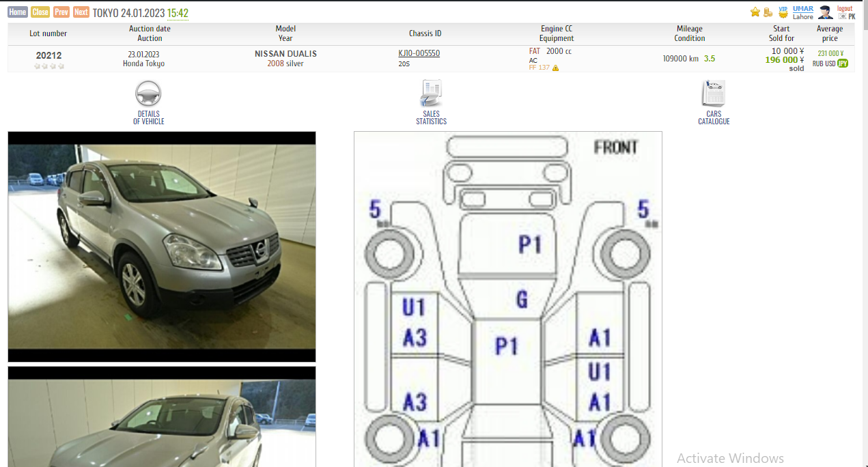Open the Cars Catalogue icon
This screenshot has width=868, height=467.
pyautogui.click(x=714, y=94)
